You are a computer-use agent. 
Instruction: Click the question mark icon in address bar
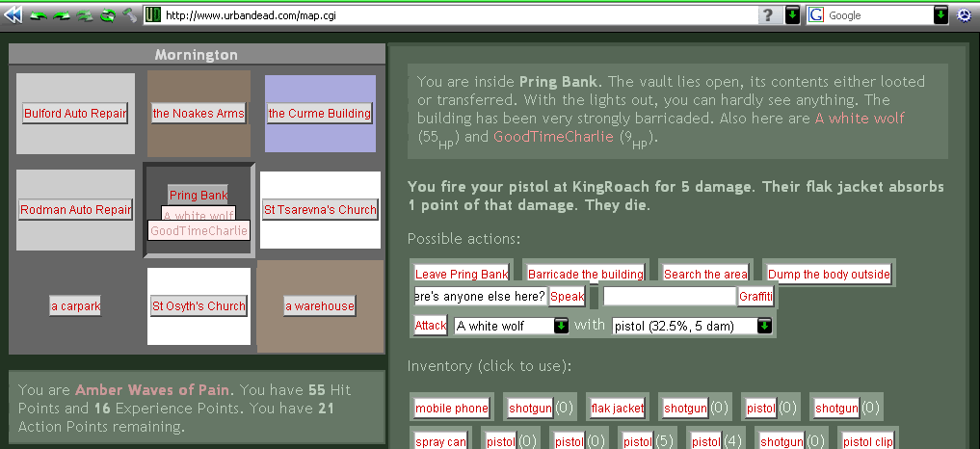[769, 15]
